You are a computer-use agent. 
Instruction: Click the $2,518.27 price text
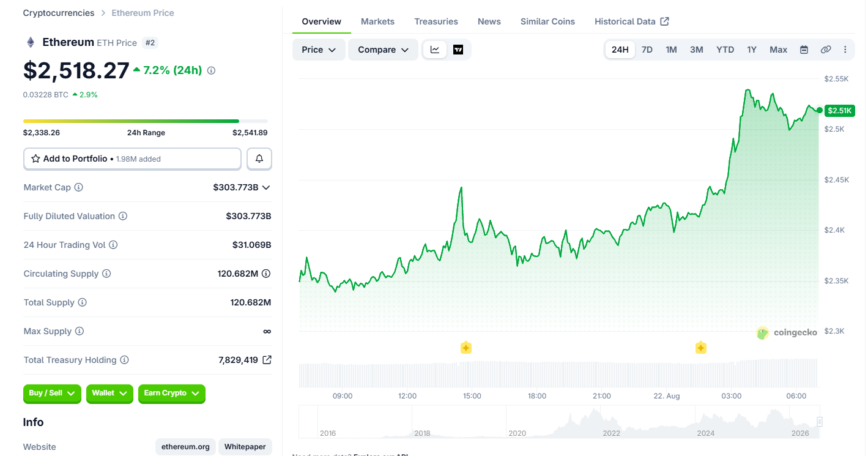[76, 70]
